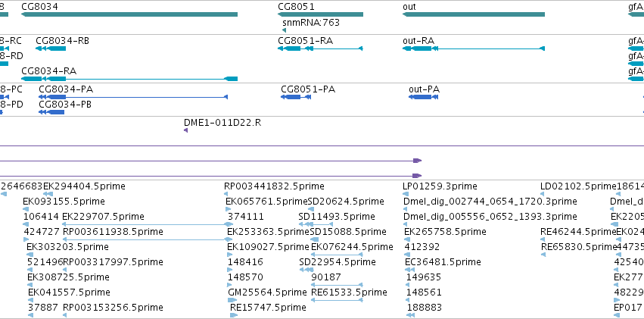Click LD02102.5prime label
This screenshot has width=644, height=319.
(579, 186)
